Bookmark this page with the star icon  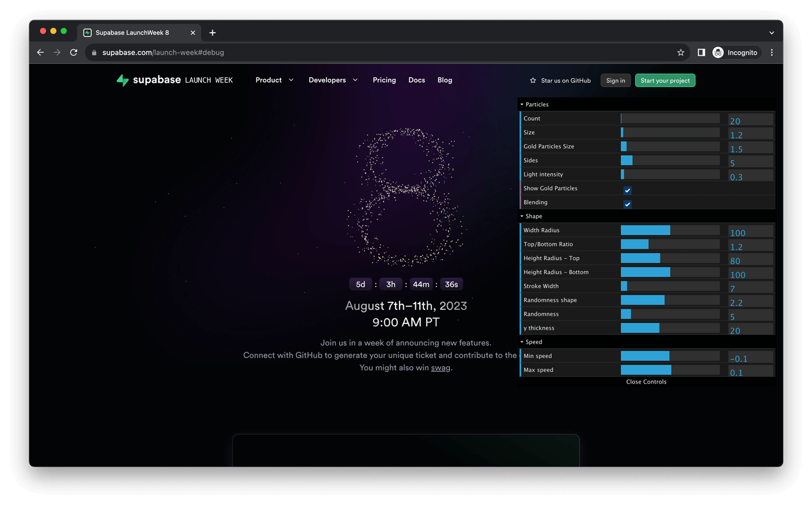tap(681, 52)
